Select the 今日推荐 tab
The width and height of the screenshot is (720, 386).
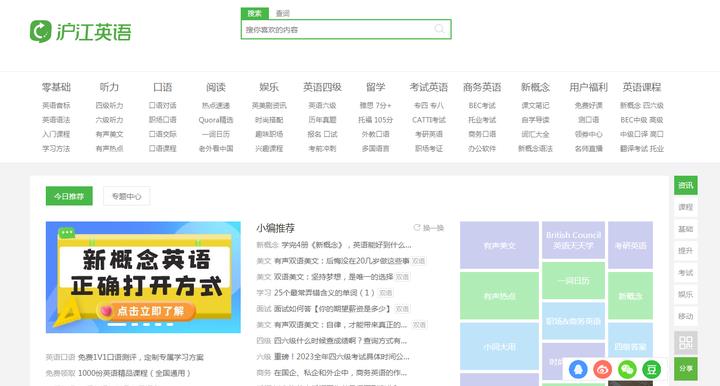click(x=69, y=196)
